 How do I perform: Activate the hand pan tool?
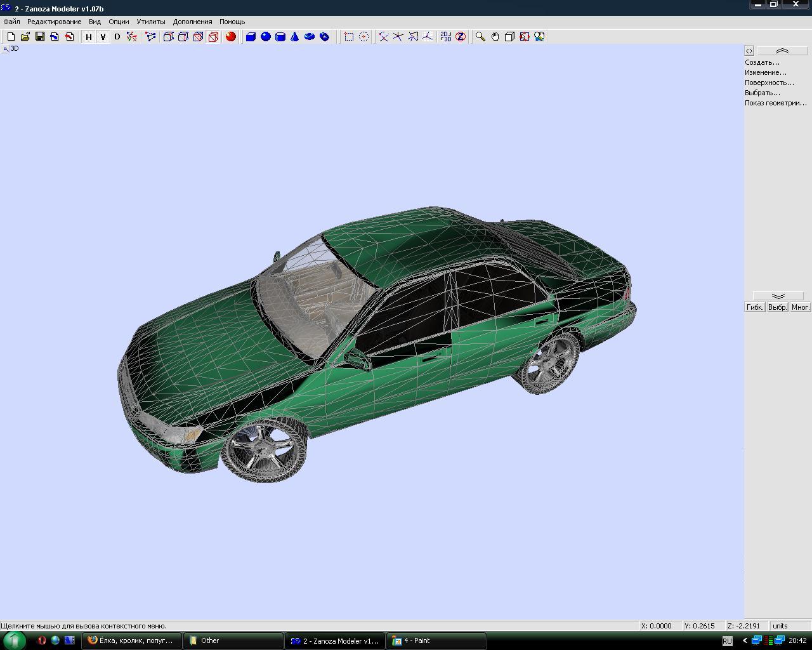pyautogui.click(x=495, y=37)
